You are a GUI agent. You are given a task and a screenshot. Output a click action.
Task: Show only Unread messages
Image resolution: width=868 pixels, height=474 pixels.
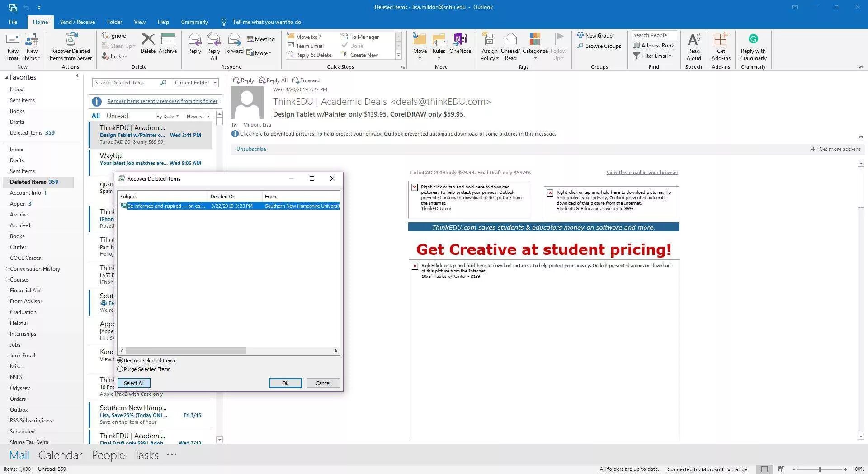pos(117,116)
